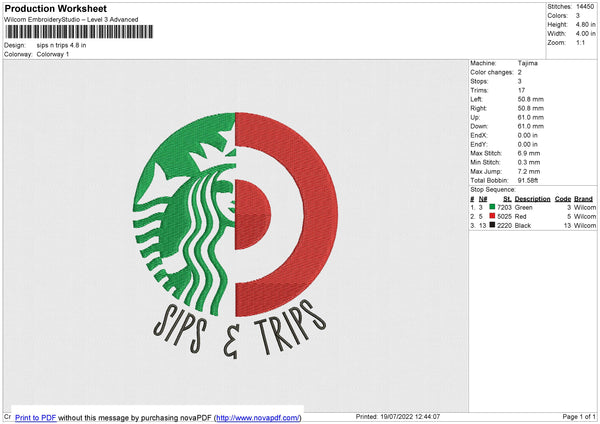
Task: Click the 'Description' column header
Action: click(532, 199)
